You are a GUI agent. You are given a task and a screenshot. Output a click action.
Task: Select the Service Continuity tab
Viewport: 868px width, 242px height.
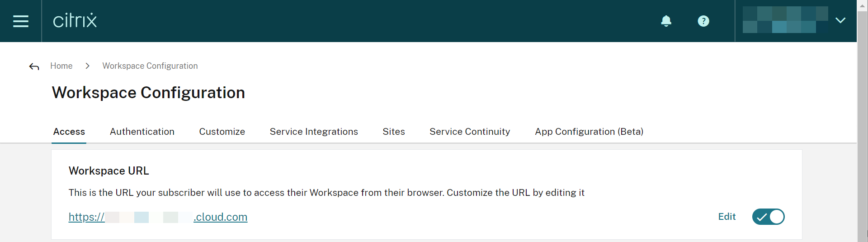tap(470, 132)
